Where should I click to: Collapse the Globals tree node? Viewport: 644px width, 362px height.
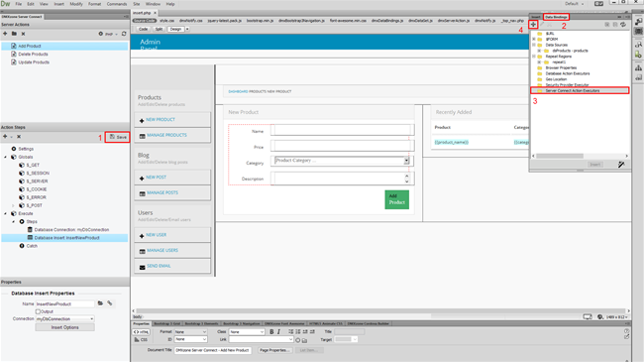[x=6, y=157]
